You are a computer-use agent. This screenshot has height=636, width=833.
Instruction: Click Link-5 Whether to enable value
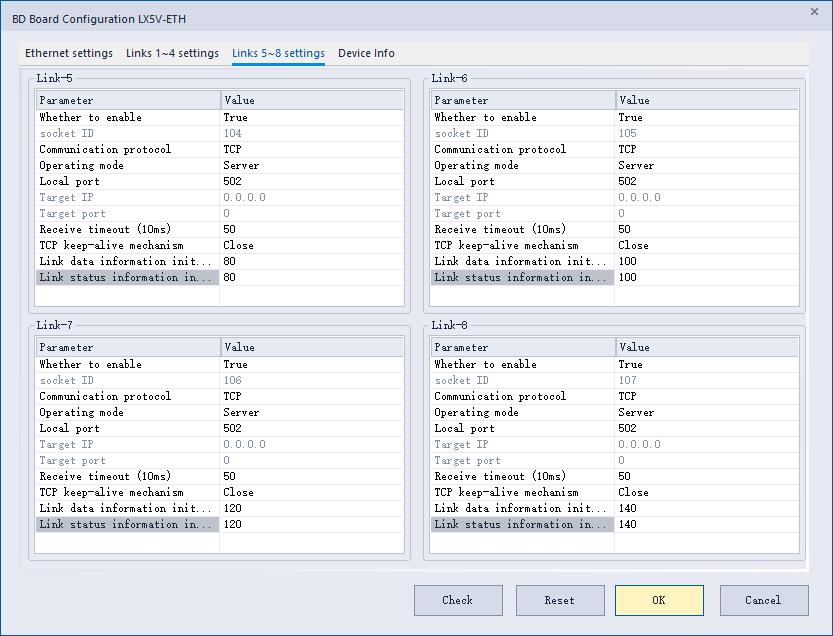[x=310, y=117]
